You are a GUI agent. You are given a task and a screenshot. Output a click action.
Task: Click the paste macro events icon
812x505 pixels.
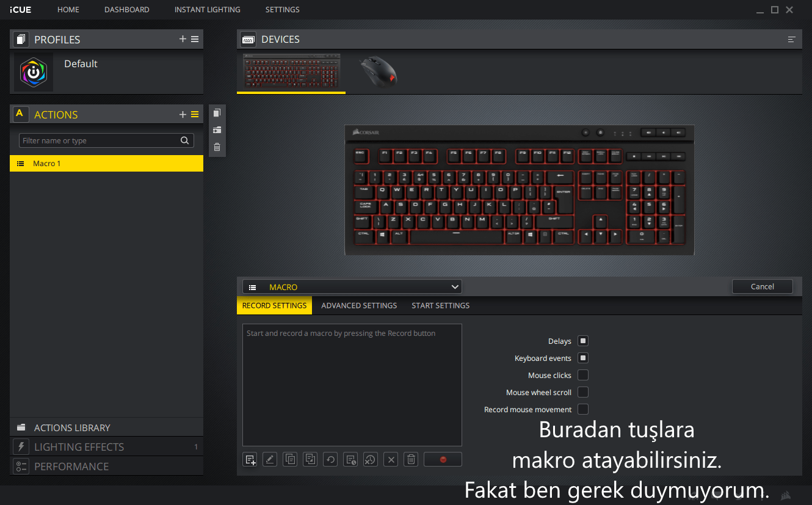tap(310, 460)
